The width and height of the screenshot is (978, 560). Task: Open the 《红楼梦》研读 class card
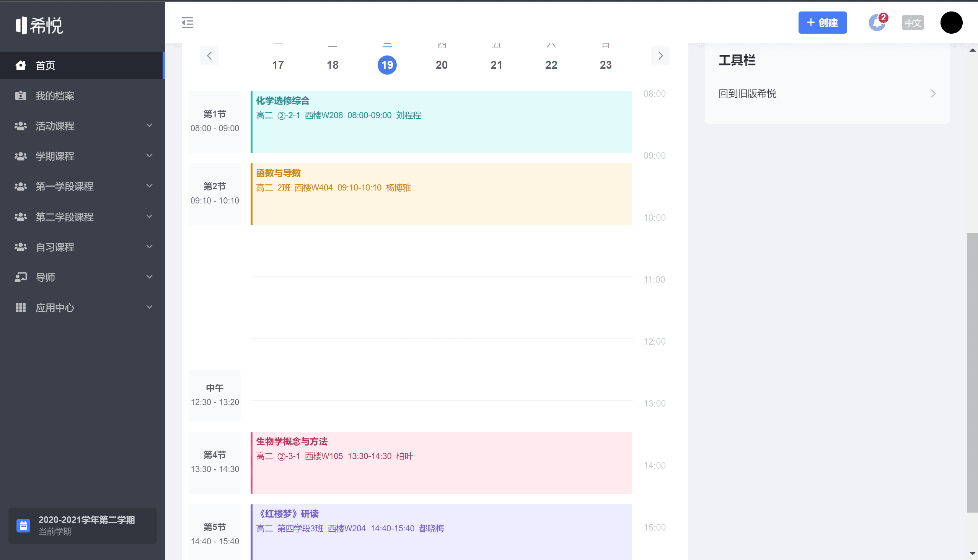(x=441, y=532)
